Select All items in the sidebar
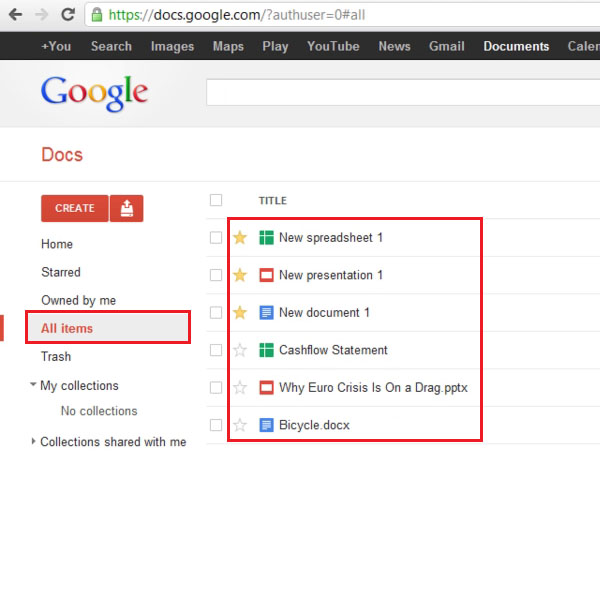The width and height of the screenshot is (600, 600). point(108,328)
